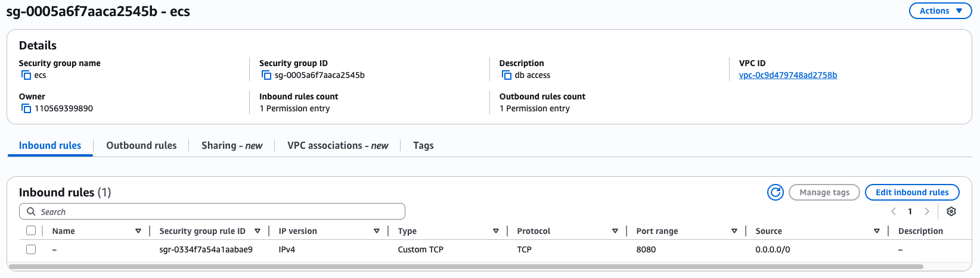Click inbound count '1 Permission entry' text
This screenshot has width=980, height=278.
pos(294,108)
